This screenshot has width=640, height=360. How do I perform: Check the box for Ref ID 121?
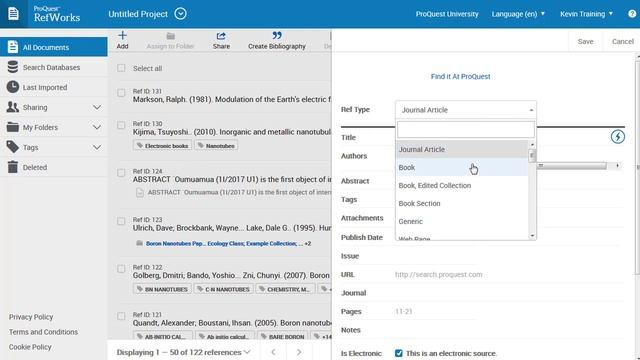(121, 316)
